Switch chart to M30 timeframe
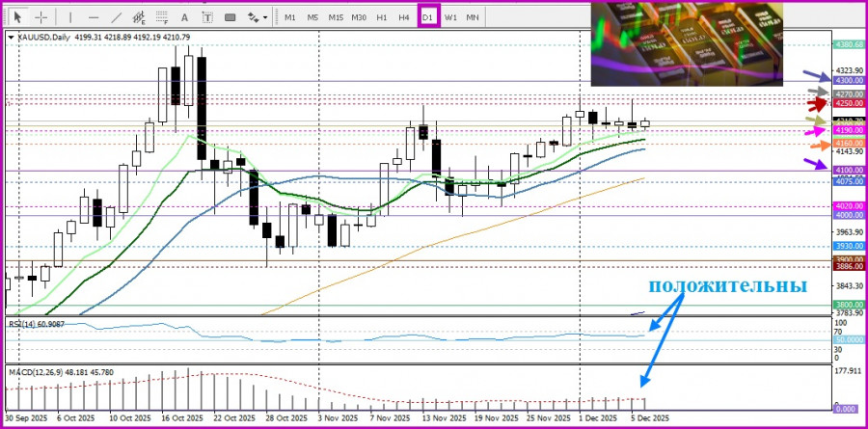868x429 pixels. pos(359,17)
